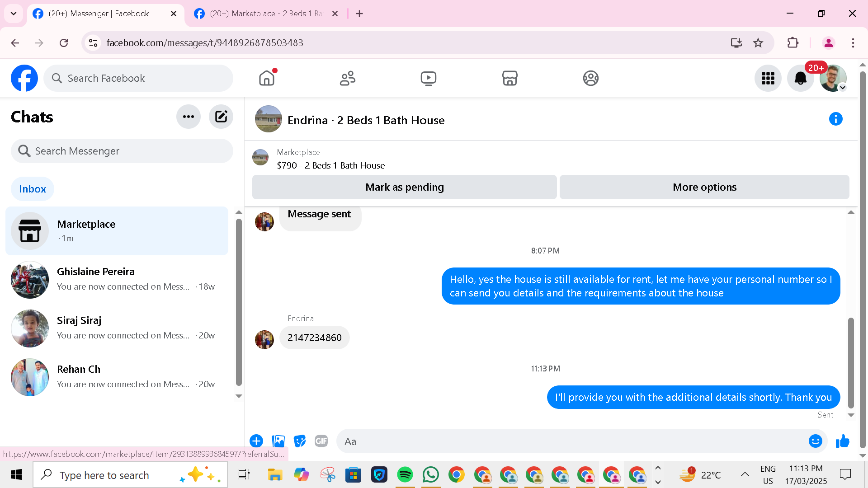The height and width of the screenshot is (488, 868).
Task: Select the Inbox filter
Action: point(33,189)
